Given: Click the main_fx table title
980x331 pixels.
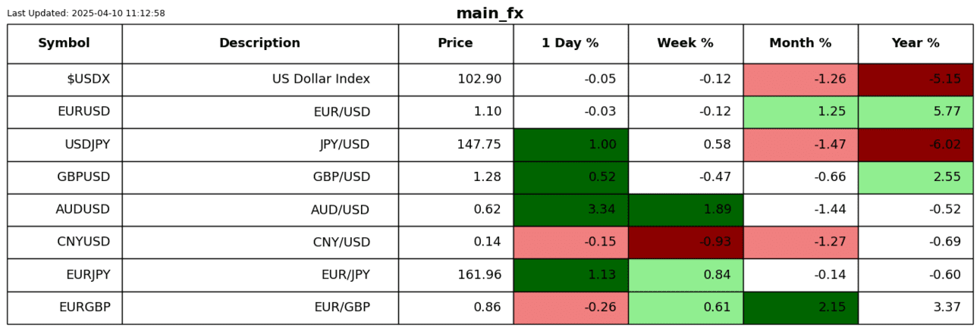Looking at the screenshot, I should (489, 14).
